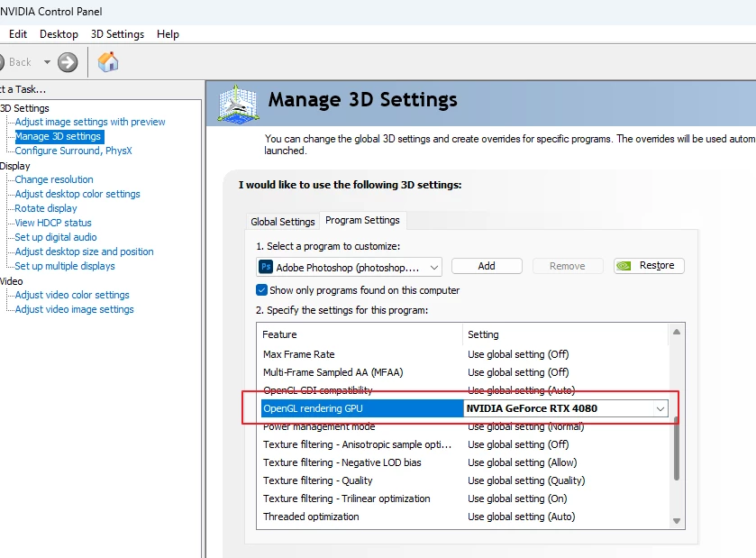
Task: Go to the Home page icon
Action: pyautogui.click(x=108, y=62)
